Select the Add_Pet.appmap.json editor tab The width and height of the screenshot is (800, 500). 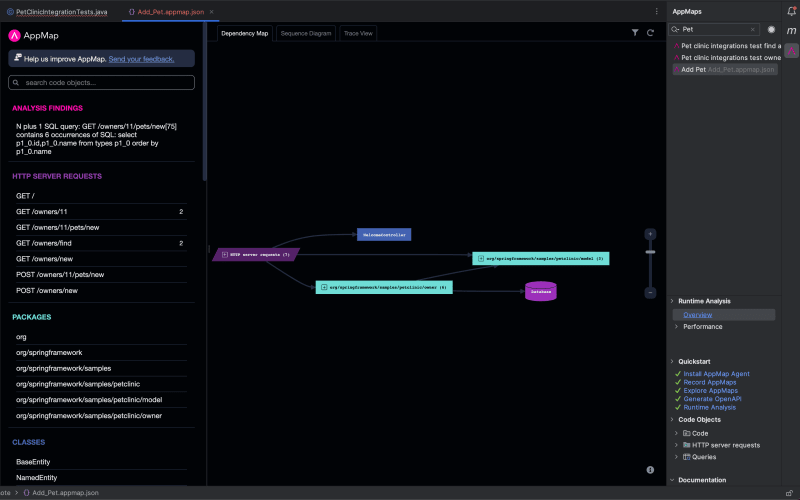pyautogui.click(x=170, y=12)
